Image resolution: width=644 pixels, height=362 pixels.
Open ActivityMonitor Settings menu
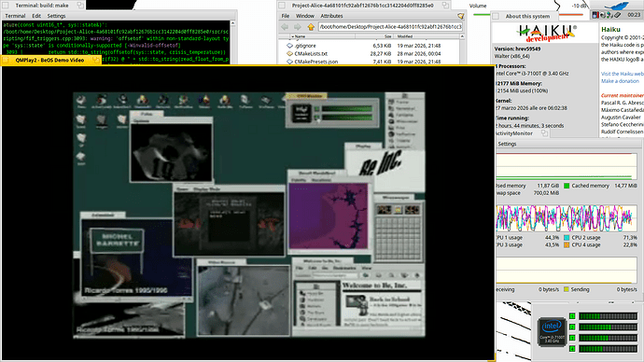[x=507, y=144]
